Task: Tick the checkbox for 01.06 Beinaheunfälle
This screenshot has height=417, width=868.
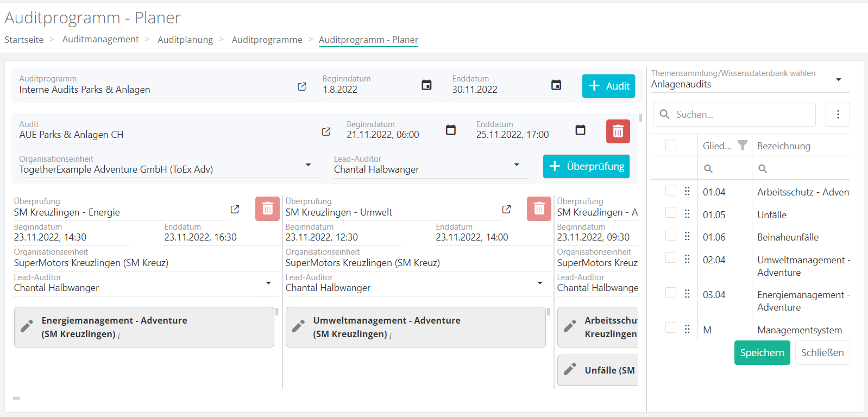Action: pyautogui.click(x=671, y=235)
